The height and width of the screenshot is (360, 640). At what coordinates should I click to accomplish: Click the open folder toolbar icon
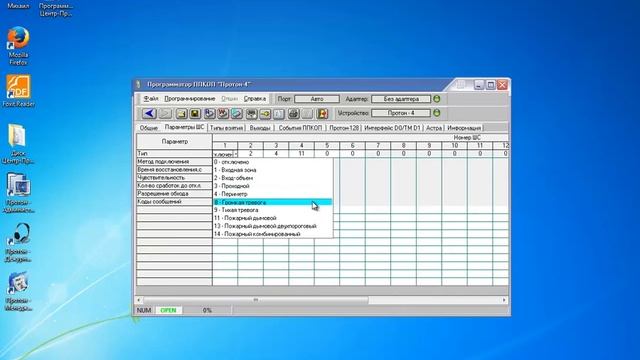click(x=181, y=113)
